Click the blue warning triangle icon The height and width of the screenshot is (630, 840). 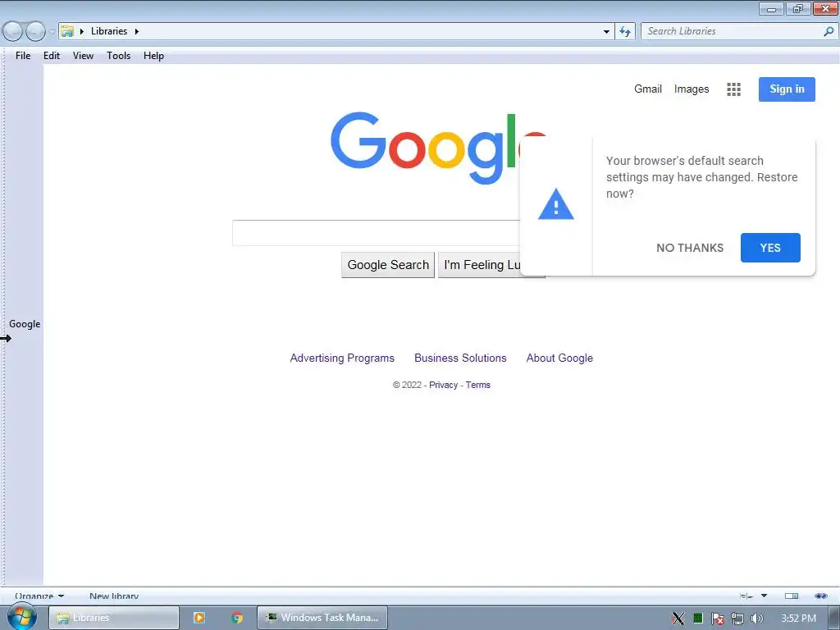pos(555,204)
